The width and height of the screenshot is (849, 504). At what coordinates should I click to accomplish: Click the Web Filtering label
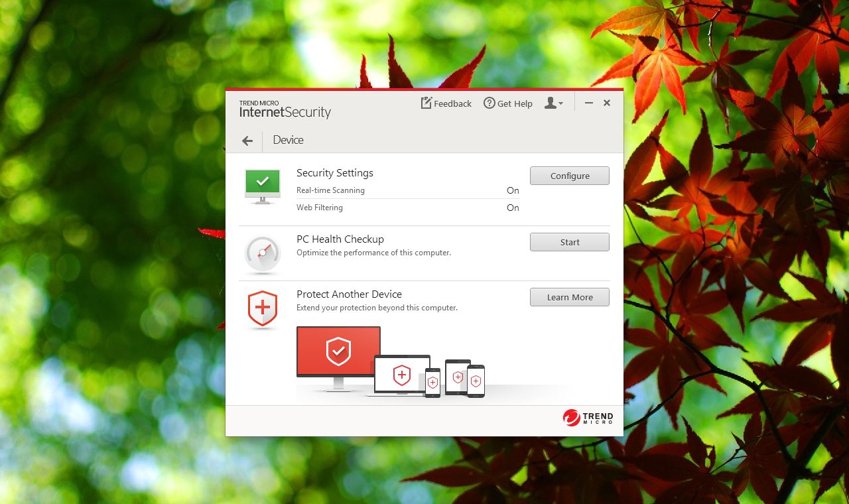[320, 208]
